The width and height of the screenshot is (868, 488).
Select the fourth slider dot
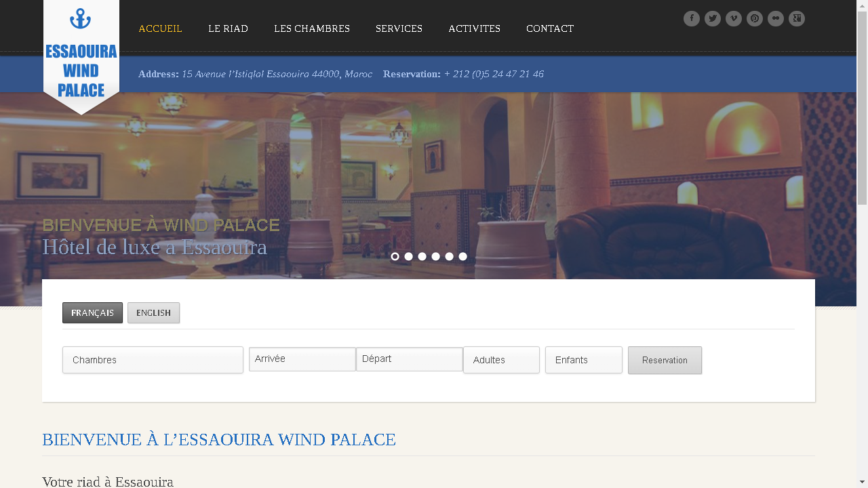click(x=436, y=256)
